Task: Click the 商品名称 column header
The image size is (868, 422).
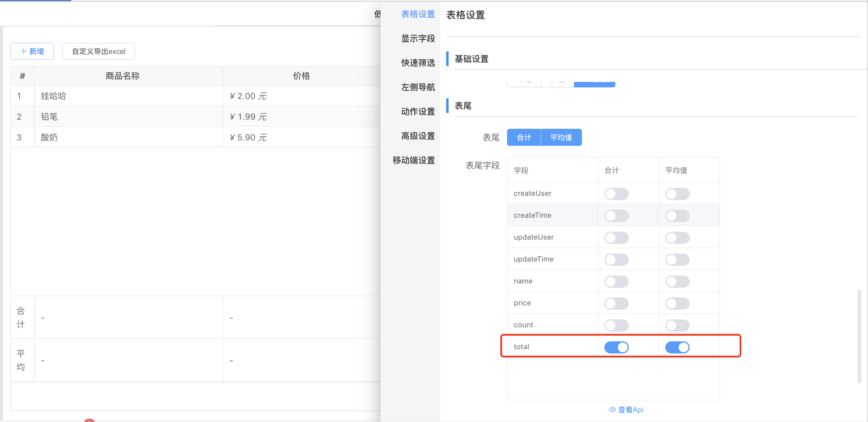Action: (x=122, y=76)
